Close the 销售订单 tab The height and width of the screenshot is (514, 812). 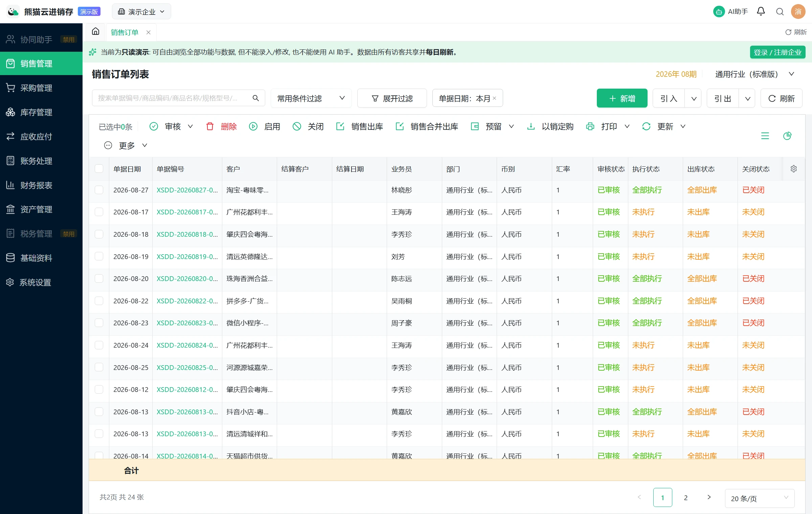point(148,32)
